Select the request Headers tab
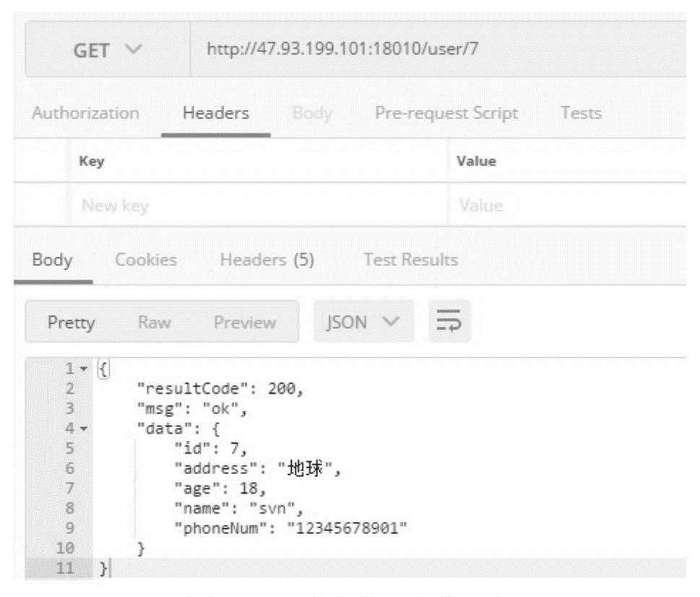Viewport: 700px width, 597px height. (x=215, y=113)
